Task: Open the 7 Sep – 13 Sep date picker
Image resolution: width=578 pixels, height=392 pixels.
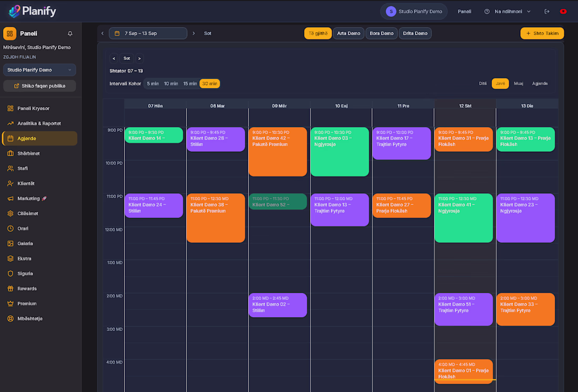Action: click(148, 33)
